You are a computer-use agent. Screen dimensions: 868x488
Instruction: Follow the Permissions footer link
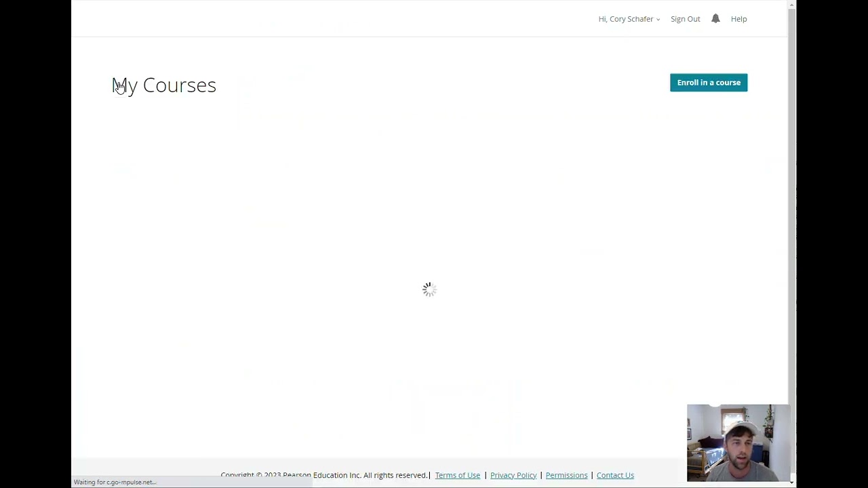(x=566, y=475)
